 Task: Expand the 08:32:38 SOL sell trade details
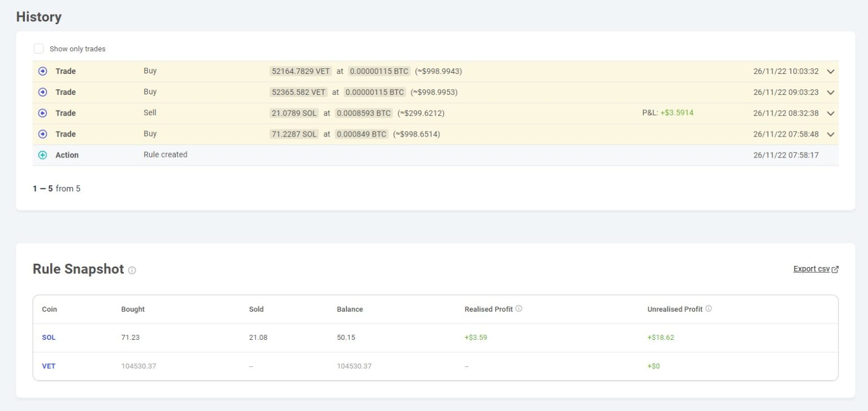[x=830, y=113]
